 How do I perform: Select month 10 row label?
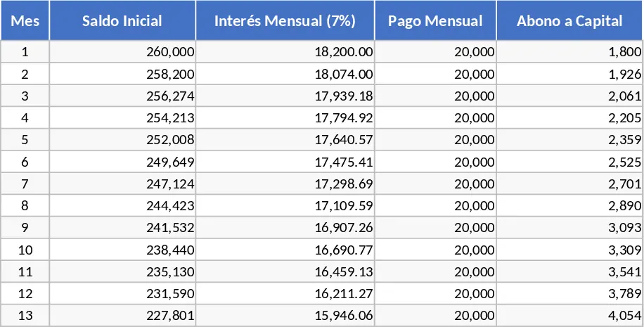(25, 250)
